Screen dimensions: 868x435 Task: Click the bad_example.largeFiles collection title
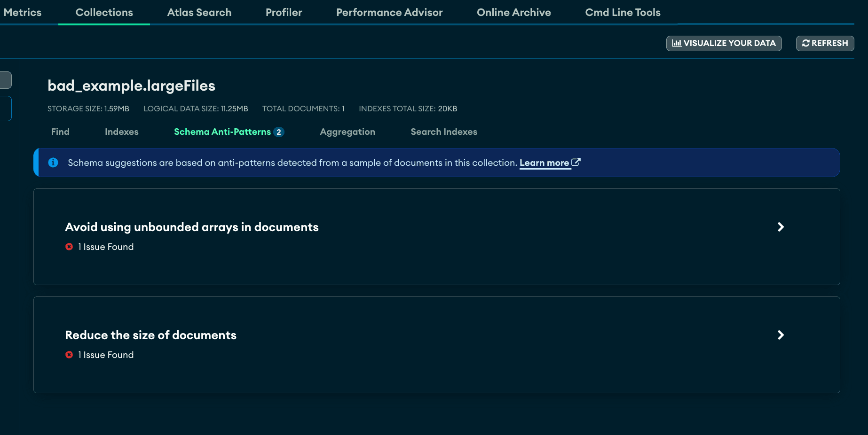click(x=132, y=85)
